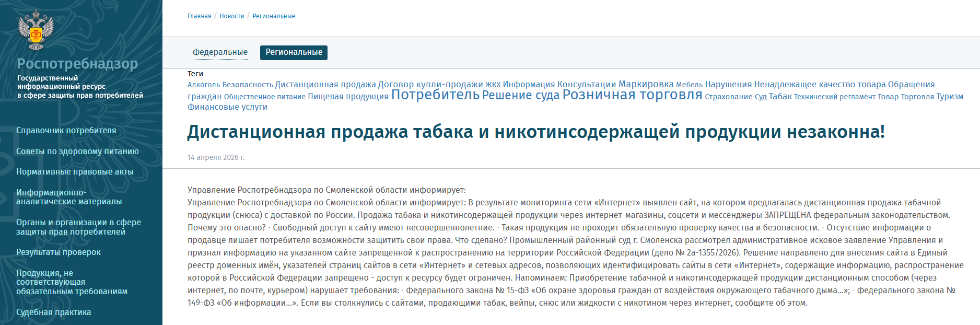The height and width of the screenshot is (325, 980).
Task: Select the Табак tag
Action: tap(780, 97)
